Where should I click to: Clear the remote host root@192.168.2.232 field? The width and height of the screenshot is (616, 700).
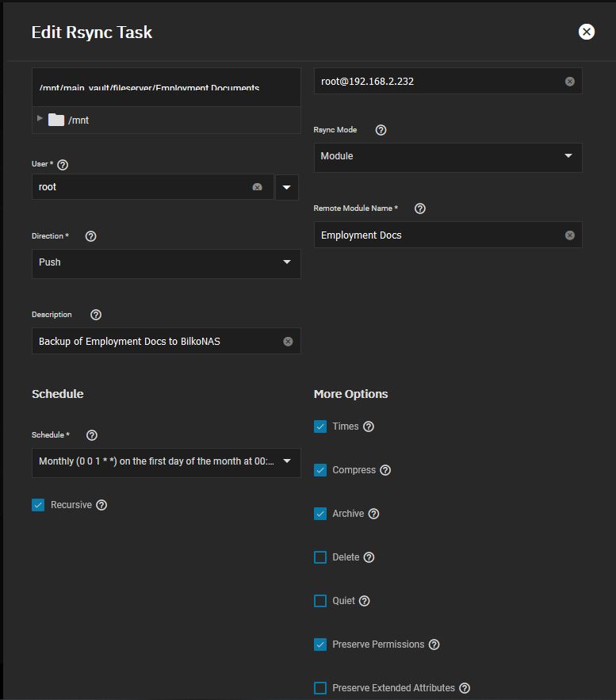[569, 82]
